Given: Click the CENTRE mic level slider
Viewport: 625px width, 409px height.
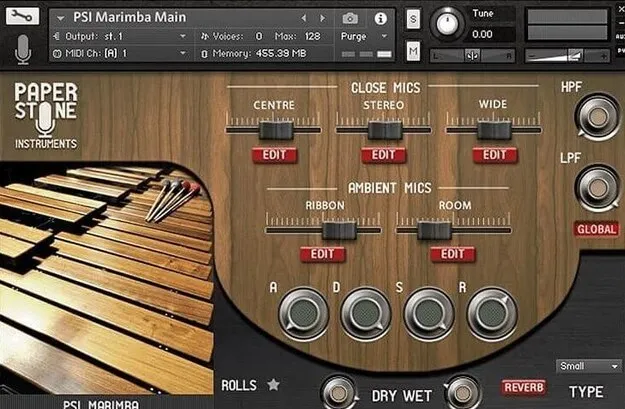Looking at the screenshot, I should [x=276, y=130].
